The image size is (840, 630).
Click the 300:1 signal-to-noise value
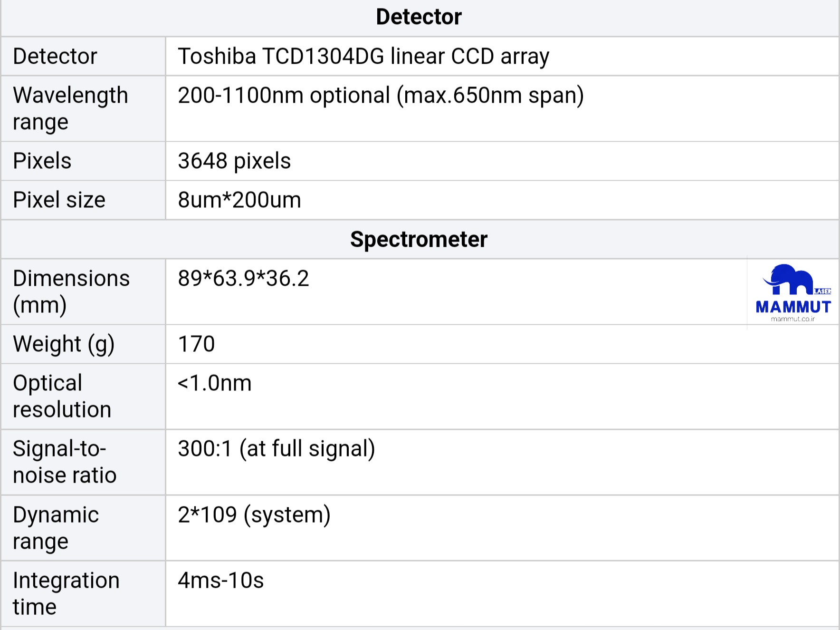(x=277, y=448)
